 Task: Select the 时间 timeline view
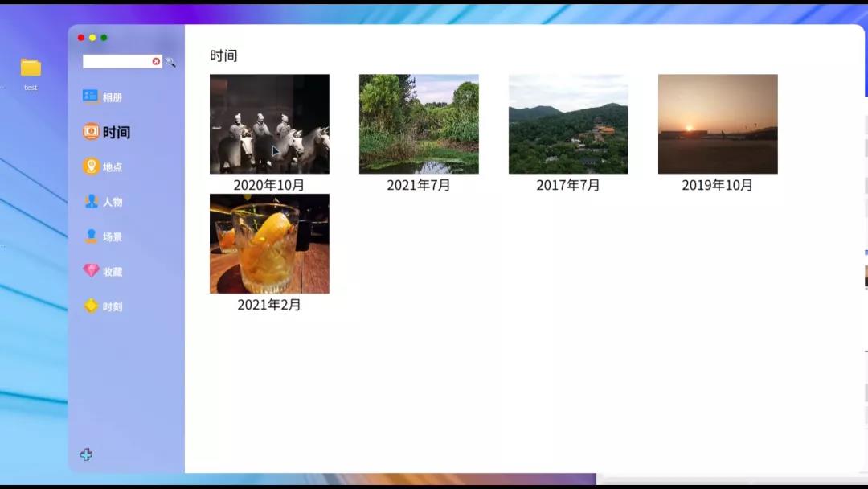pyautogui.click(x=108, y=132)
